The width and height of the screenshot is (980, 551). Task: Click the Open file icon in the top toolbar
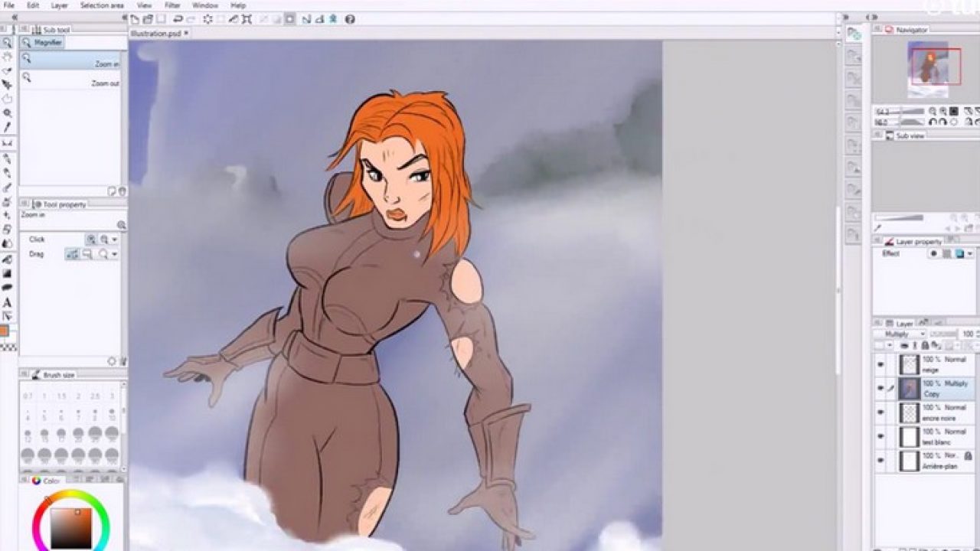(x=149, y=19)
